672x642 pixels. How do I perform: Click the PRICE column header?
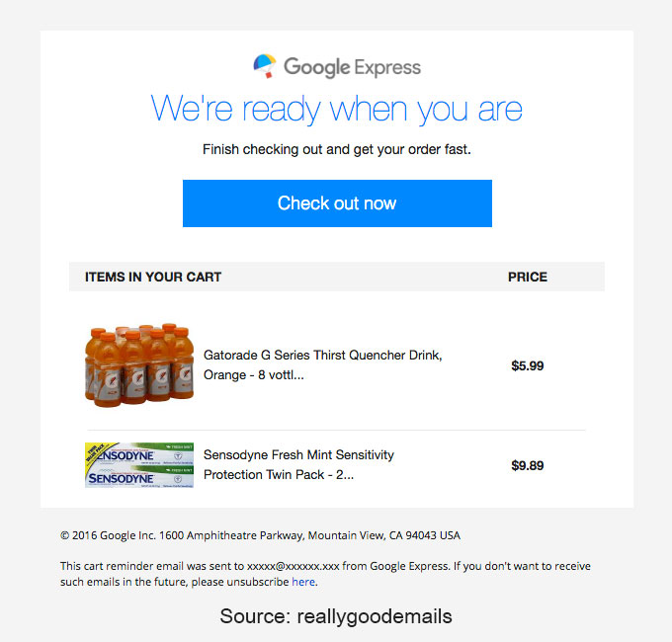coord(528,277)
